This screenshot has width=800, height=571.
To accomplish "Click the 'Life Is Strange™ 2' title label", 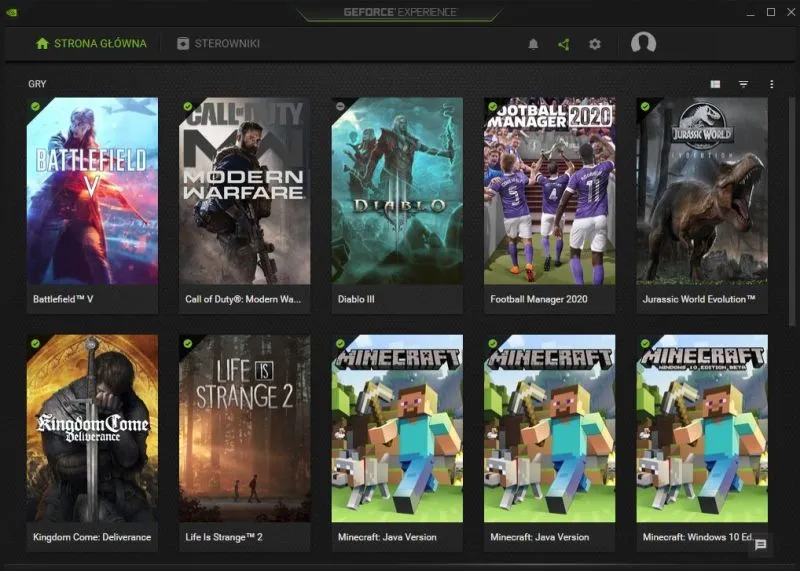I will pos(224,537).
